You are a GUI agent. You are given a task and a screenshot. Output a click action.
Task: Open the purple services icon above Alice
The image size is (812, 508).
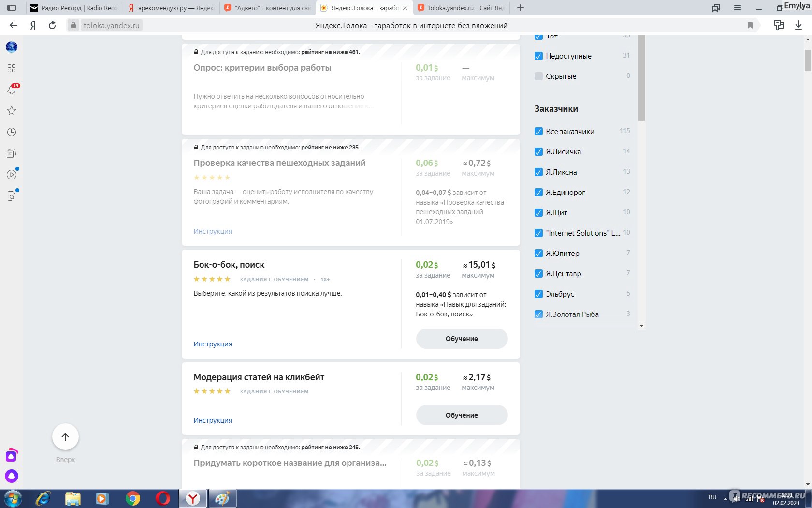click(12, 455)
